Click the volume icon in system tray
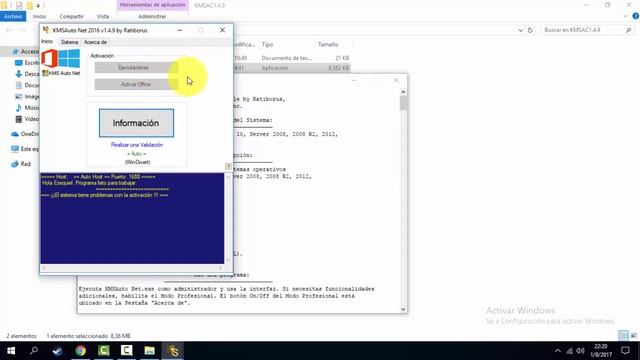640x360 pixels. [580, 351]
